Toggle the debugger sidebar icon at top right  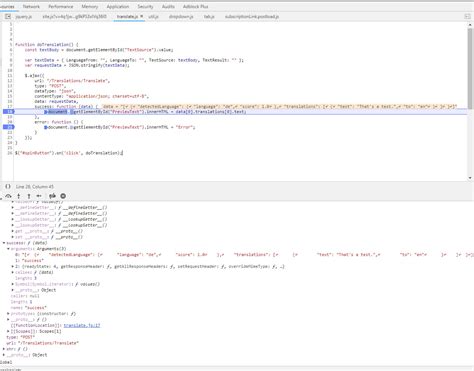467,16
